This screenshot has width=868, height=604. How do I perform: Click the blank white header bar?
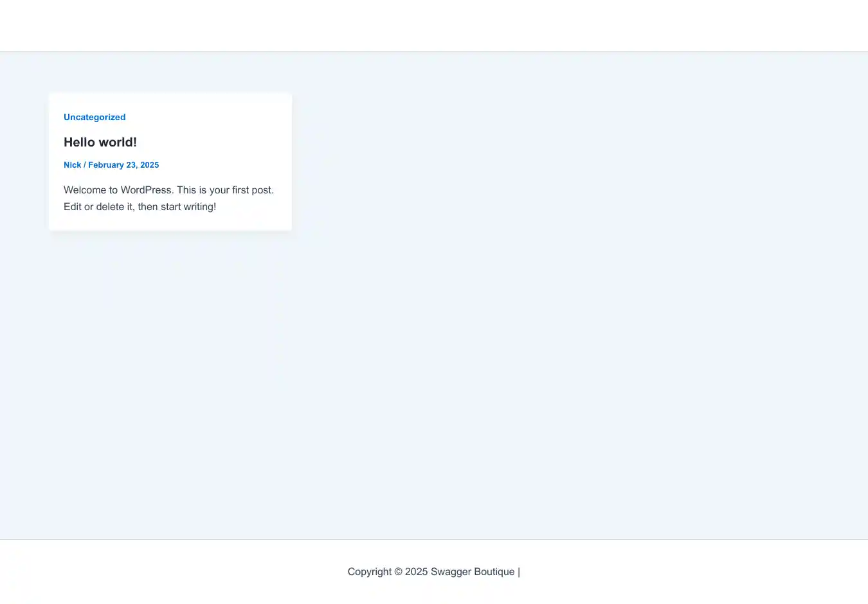coord(434,26)
